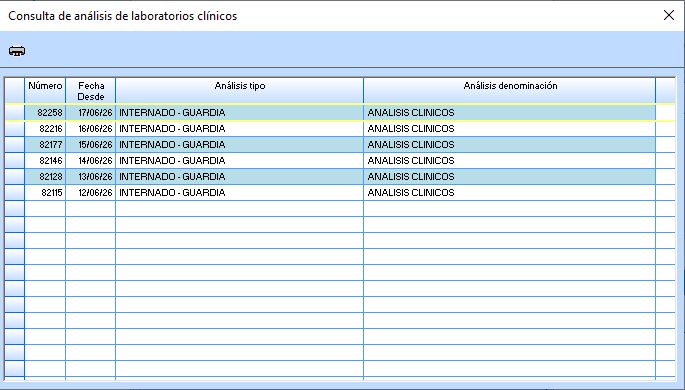685x390 pixels.
Task: Click ANALISIS CLINICOS in row 82216
Action: [x=411, y=129]
